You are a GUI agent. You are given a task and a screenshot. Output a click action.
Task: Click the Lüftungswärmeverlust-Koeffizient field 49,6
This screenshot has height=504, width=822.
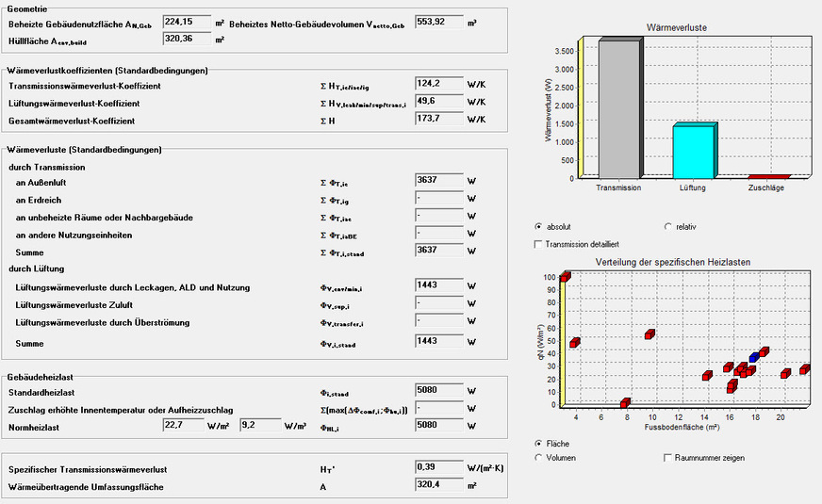point(438,103)
